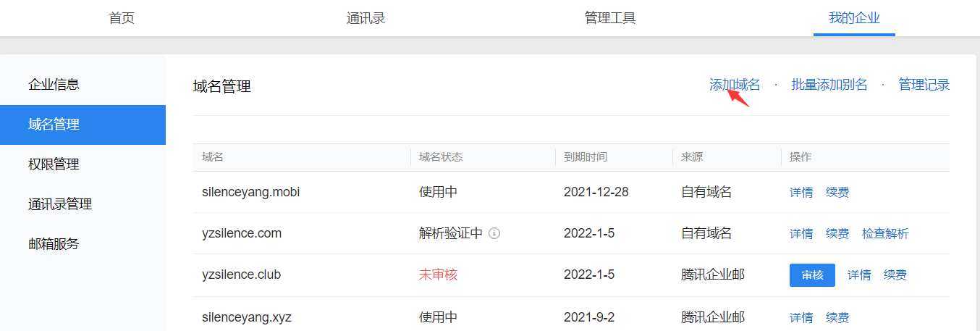This screenshot has width=980, height=331.
Task: Click info icon beside 解析验证中 status
Action: click(494, 234)
